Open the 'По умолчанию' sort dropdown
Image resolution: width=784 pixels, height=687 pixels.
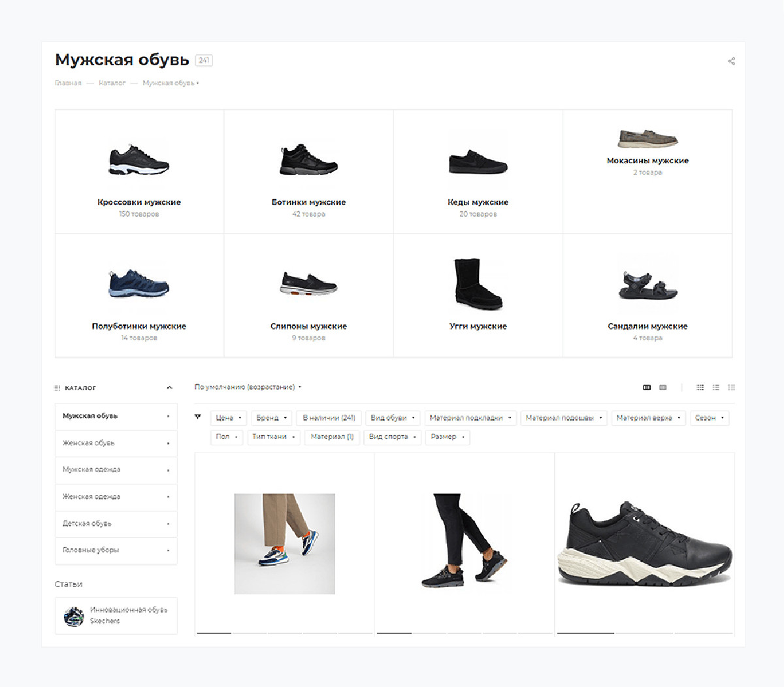(x=248, y=387)
